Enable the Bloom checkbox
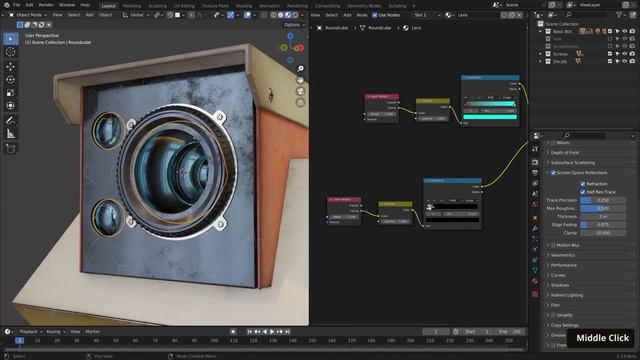Image resolution: width=640 pixels, height=360 pixels. [553, 143]
